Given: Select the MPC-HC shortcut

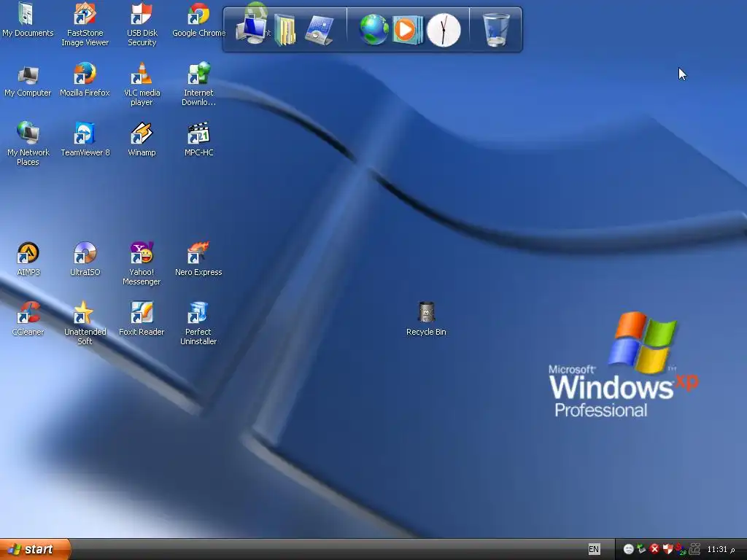Looking at the screenshot, I should [x=198, y=140].
